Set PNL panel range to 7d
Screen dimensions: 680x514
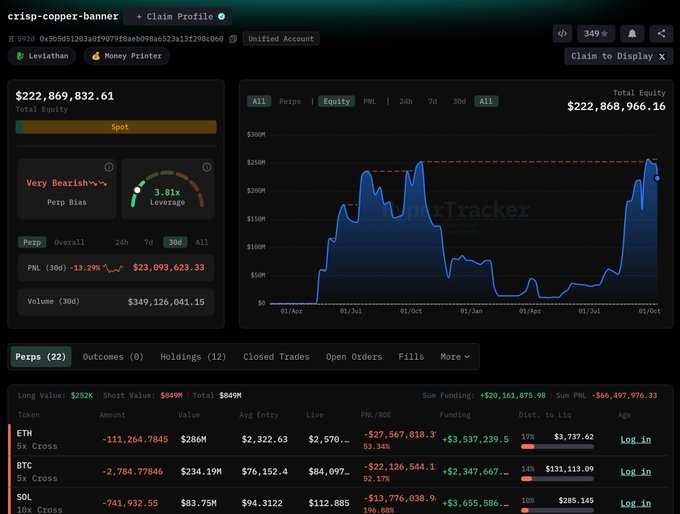(148, 242)
